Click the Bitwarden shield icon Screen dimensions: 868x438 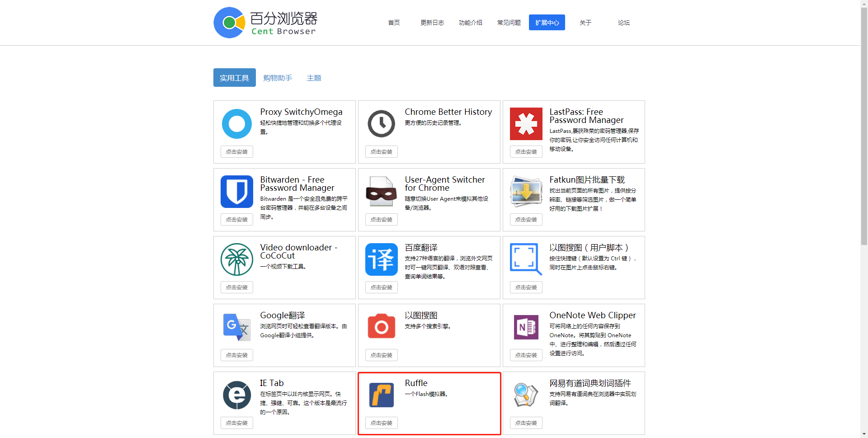pos(237,192)
